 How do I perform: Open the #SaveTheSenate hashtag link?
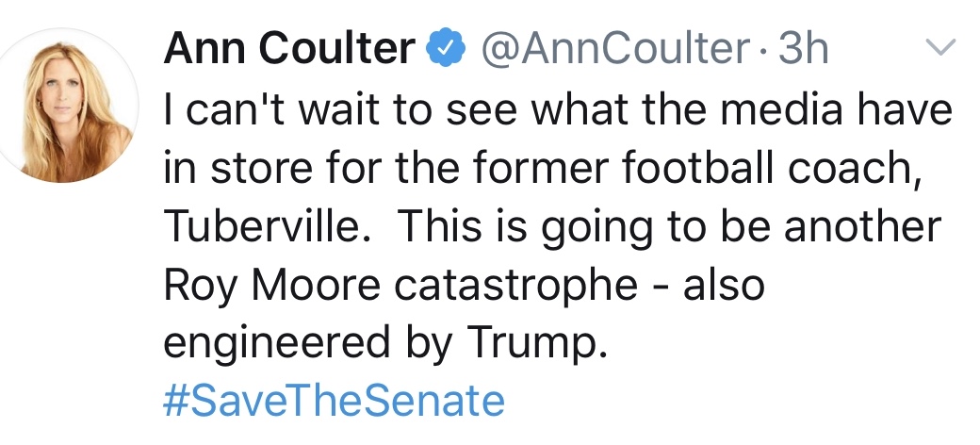pyautogui.click(x=334, y=401)
